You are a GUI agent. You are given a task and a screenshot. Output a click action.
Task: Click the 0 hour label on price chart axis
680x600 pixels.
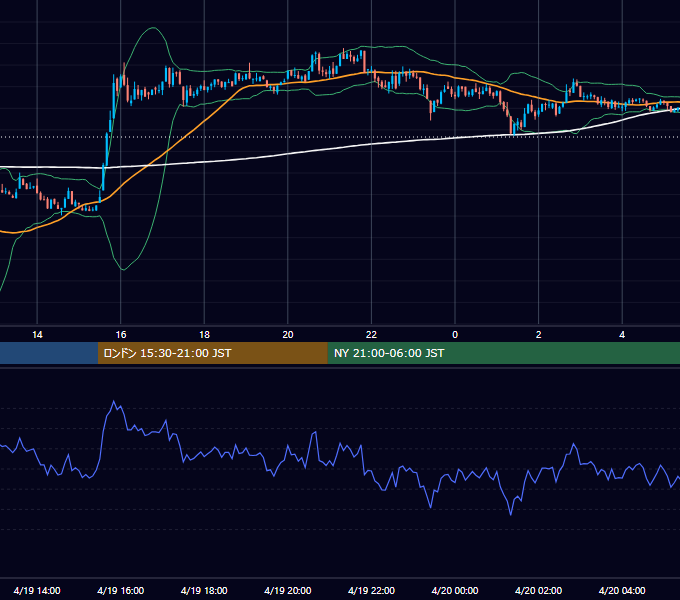coord(455,335)
